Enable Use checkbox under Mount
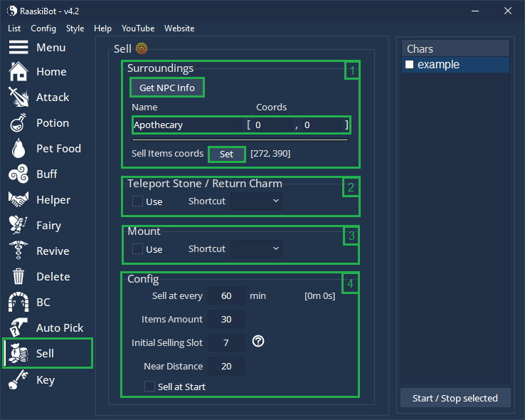 [138, 249]
